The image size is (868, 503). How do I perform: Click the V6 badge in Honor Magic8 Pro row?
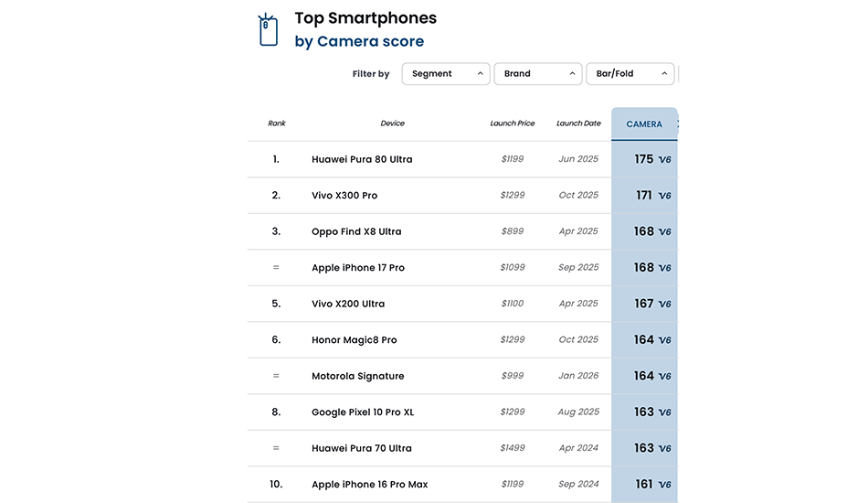[664, 340]
